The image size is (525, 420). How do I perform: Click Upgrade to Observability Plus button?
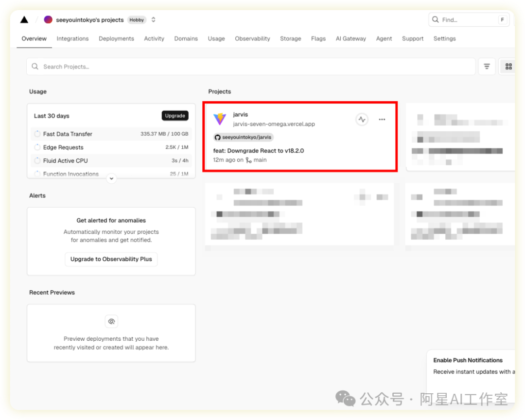point(111,259)
